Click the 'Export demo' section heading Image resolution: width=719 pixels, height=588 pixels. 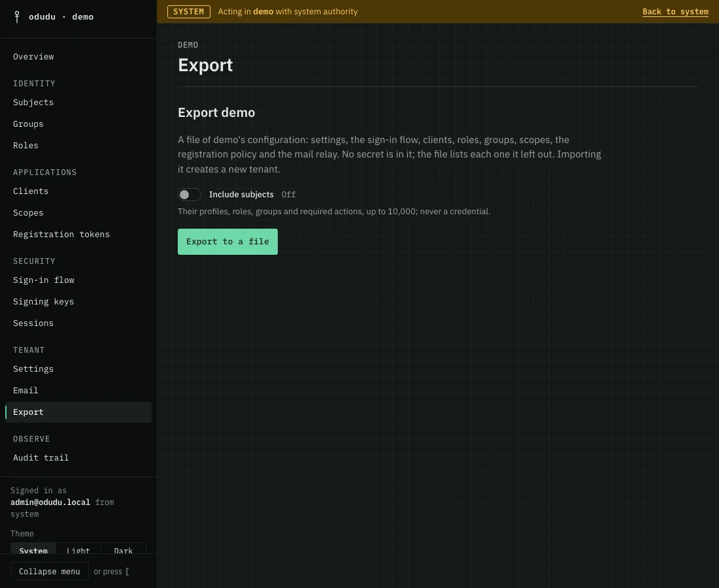[216, 113]
